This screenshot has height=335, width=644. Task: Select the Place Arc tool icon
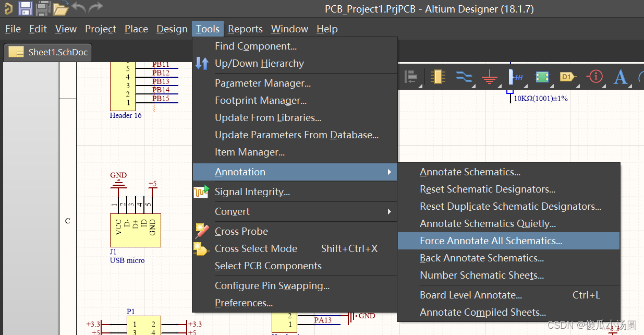641,77
